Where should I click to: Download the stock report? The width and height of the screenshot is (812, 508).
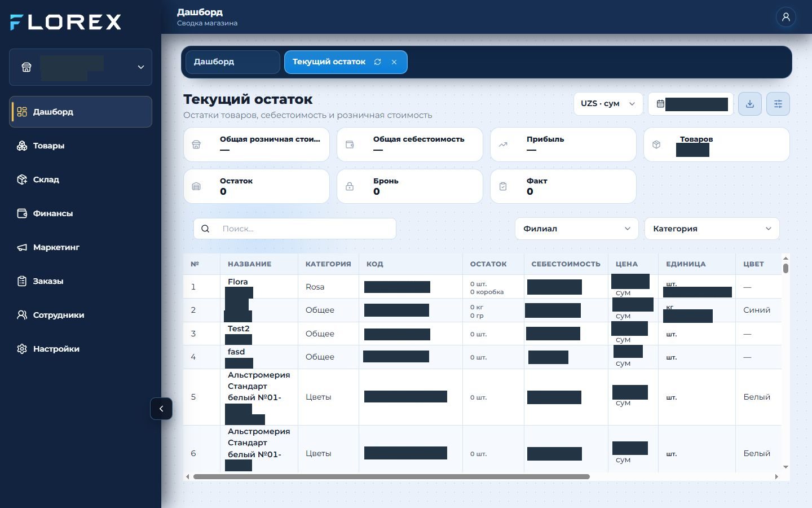pos(750,104)
